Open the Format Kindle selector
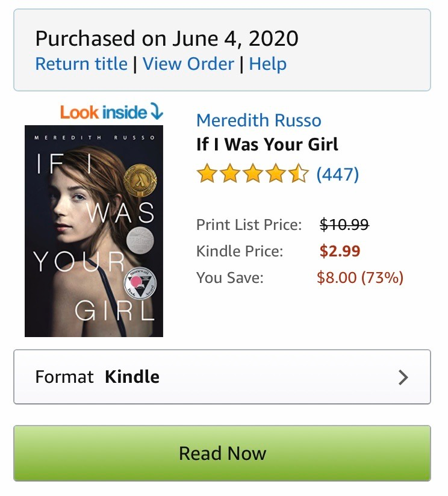 pos(222,377)
